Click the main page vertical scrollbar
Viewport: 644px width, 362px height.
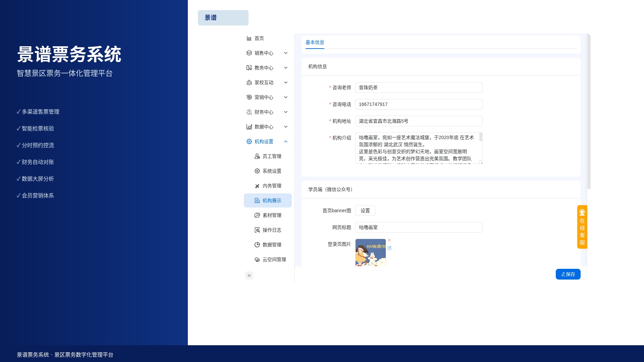pos(589,111)
